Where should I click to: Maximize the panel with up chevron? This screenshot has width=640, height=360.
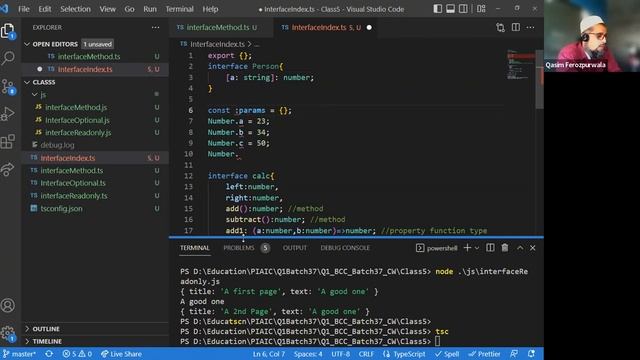click(x=520, y=248)
